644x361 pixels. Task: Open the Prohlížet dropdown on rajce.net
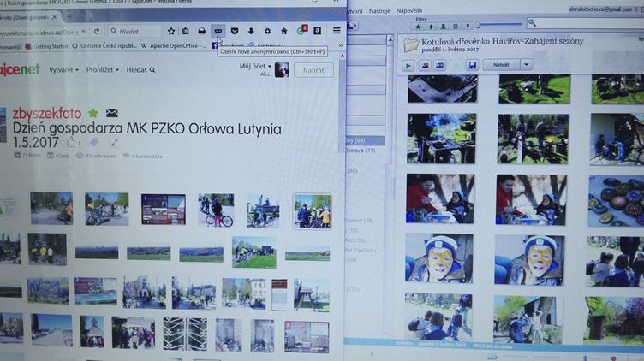[103, 70]
